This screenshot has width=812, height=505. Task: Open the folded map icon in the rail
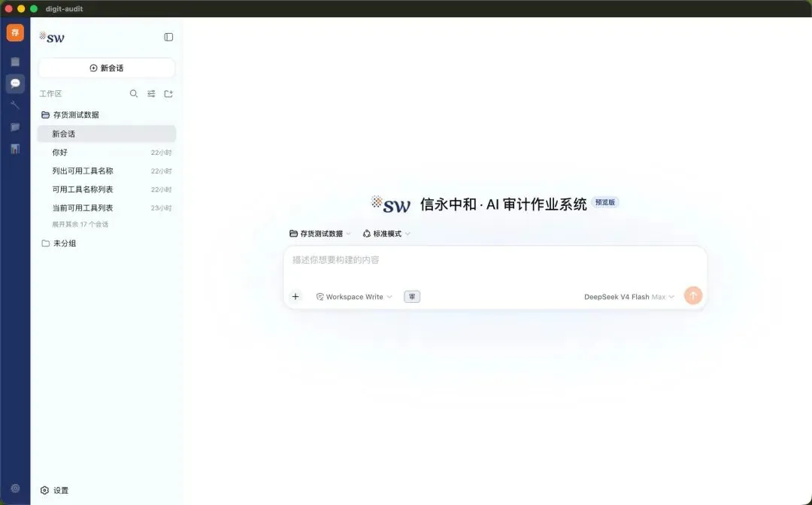click(15, 127)
